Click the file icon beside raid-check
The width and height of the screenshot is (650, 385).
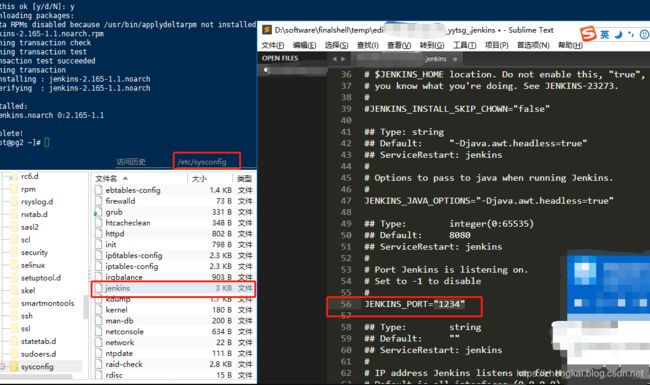(98, 364)
